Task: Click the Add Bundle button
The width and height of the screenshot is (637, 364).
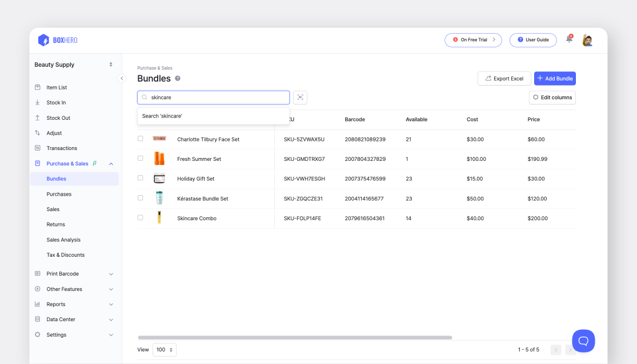Action: click(x=555, y=78)
